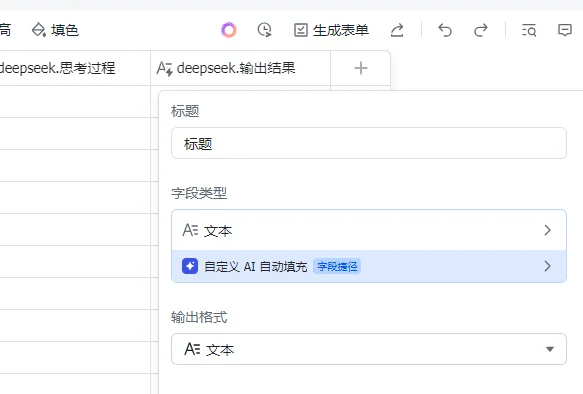Image resolution: width=583 pixels, height=394 pixels.
Task: Click the 生成表单 button
Action: pos(331,30)
